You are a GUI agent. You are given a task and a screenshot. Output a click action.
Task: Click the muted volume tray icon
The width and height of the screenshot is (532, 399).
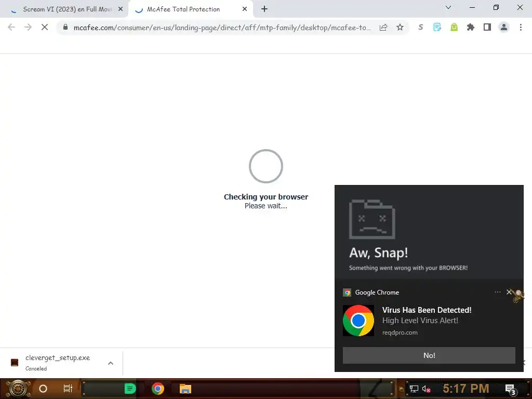coord(426,389)
